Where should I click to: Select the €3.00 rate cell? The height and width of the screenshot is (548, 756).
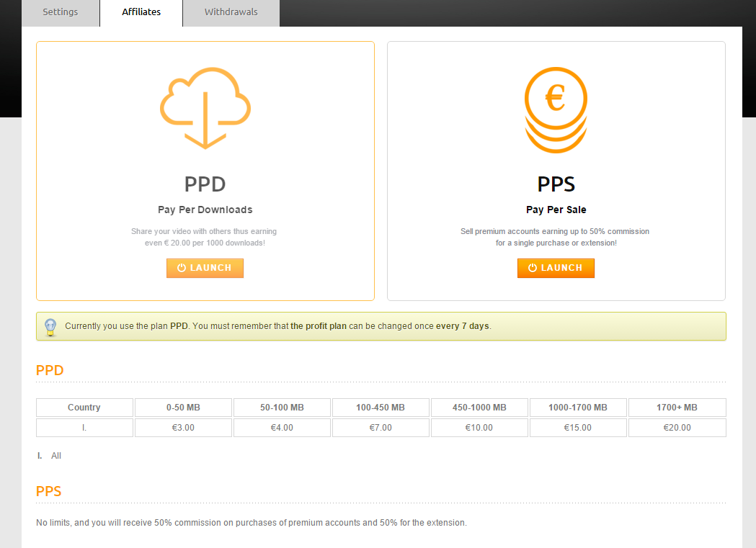183,428
